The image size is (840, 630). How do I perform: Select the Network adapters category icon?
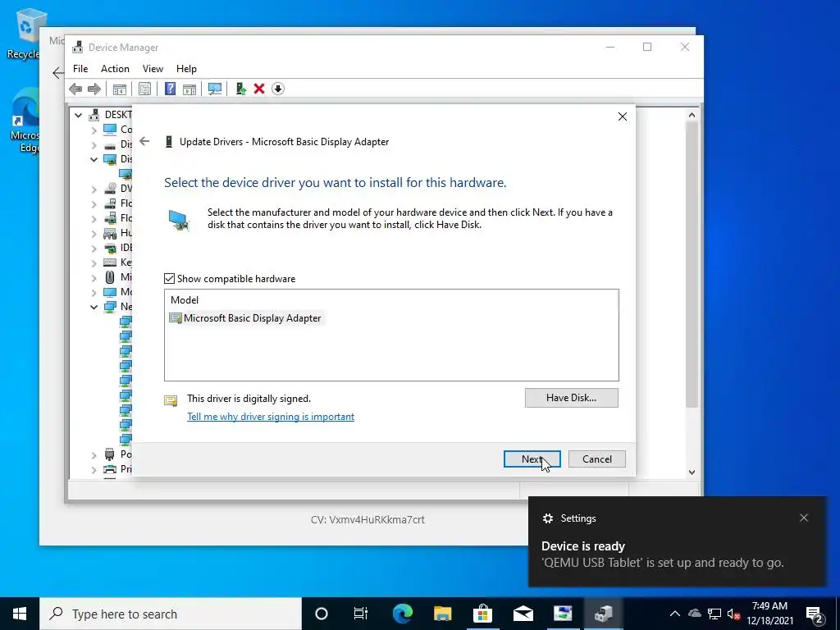tap(110, 307)
